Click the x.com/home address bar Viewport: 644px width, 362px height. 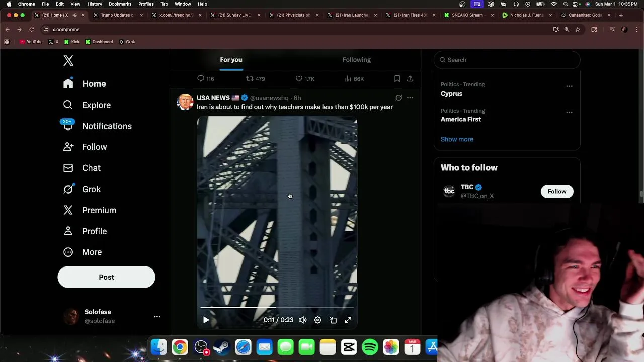click(297, 30)
